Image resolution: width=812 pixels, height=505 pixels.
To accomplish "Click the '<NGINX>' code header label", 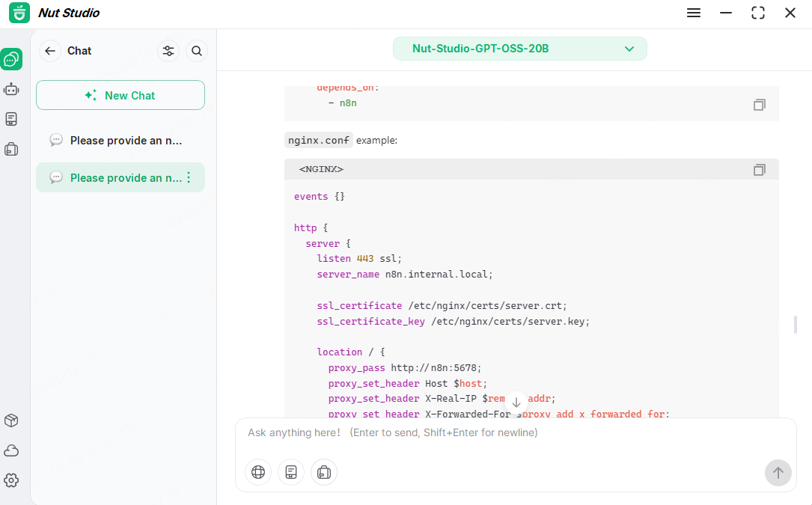I will [x=321, y=169].
